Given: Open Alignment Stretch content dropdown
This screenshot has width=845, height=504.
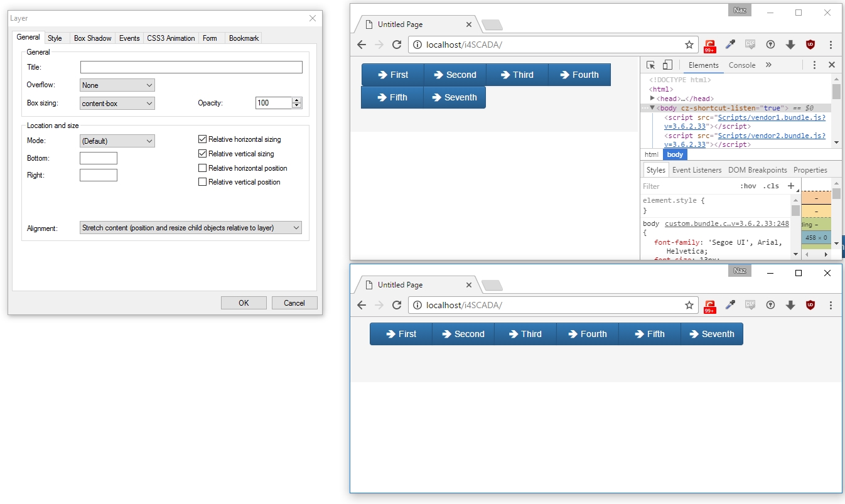Looking at the screenshot, I should coord(191,228).
